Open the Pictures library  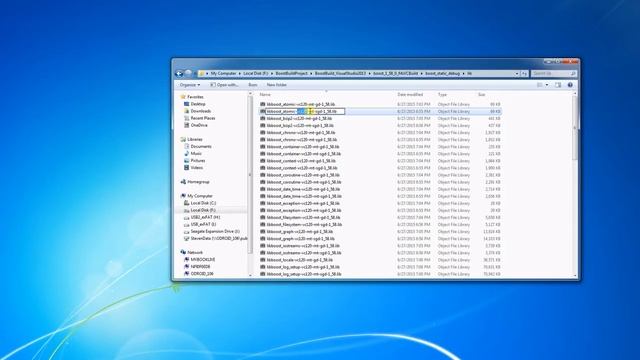pos(195,160)
